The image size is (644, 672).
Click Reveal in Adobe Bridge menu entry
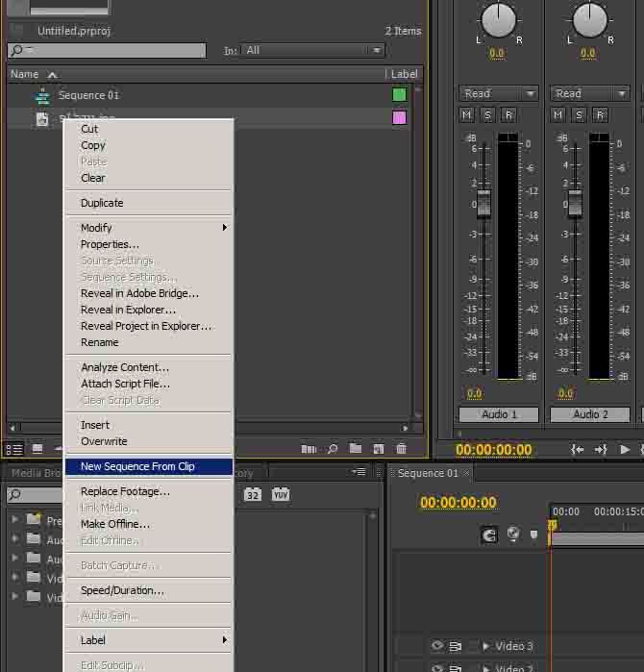click(x=139, y=293)
